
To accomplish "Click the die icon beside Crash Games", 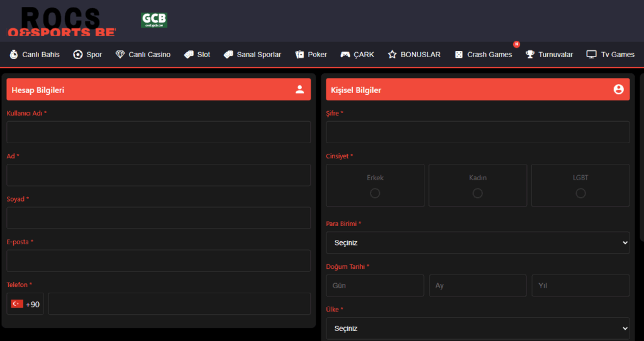I will [x=458, y=54].
